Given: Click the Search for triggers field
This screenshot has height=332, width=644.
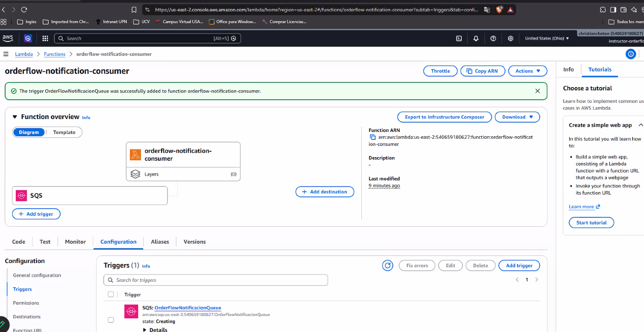Looking at the screenshot, I should [x=216, y=280].
